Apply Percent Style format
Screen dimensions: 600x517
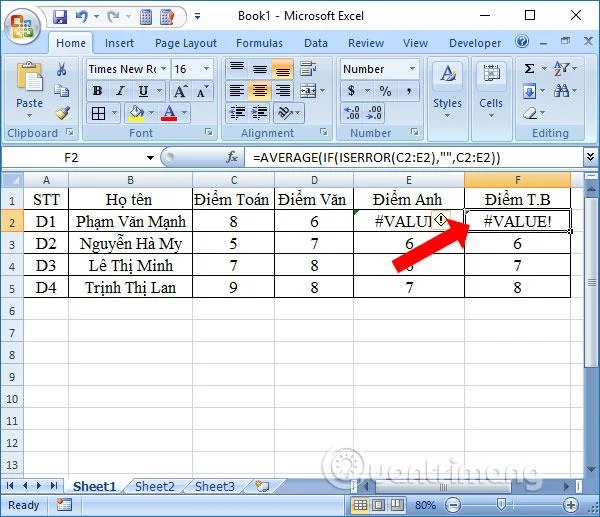[385, 91]
